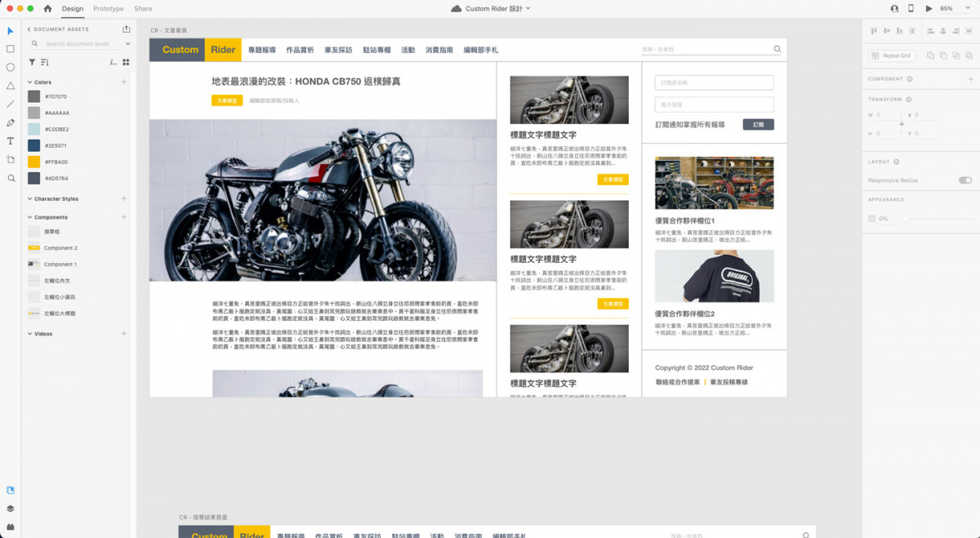
Task: Add a character style with plus button
Action: (124, 199)
